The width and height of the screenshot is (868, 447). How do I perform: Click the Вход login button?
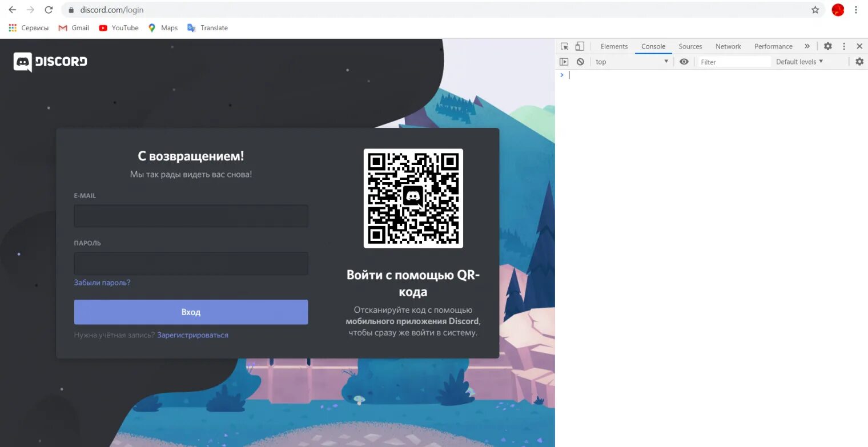(x=191, y=312)
